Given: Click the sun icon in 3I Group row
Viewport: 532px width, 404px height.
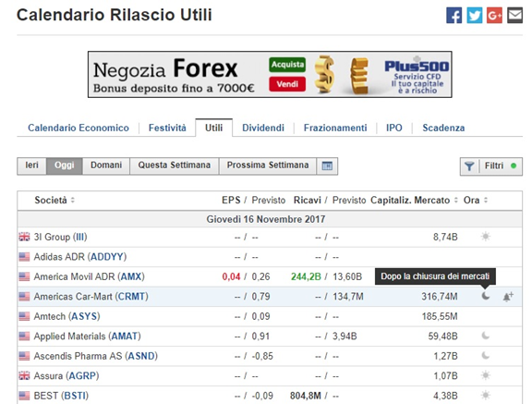Looking at the screenshot, I should click(486, 237).
